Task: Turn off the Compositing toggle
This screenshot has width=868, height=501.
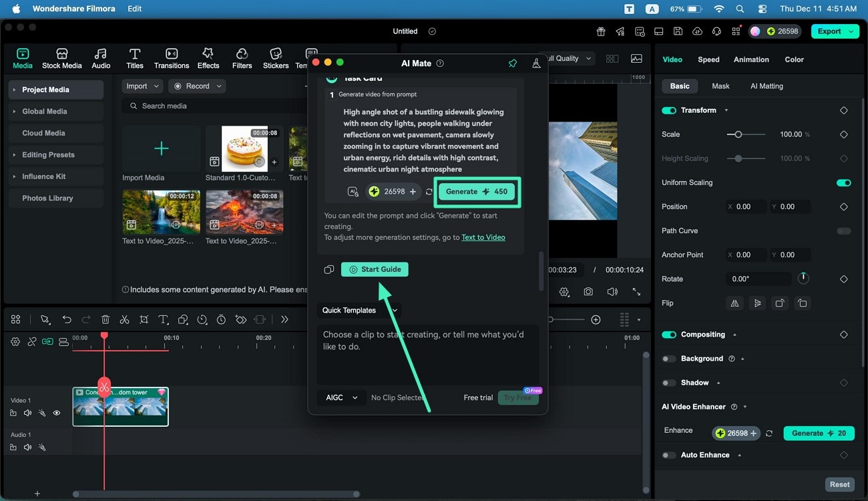Action: click(668, 334)
